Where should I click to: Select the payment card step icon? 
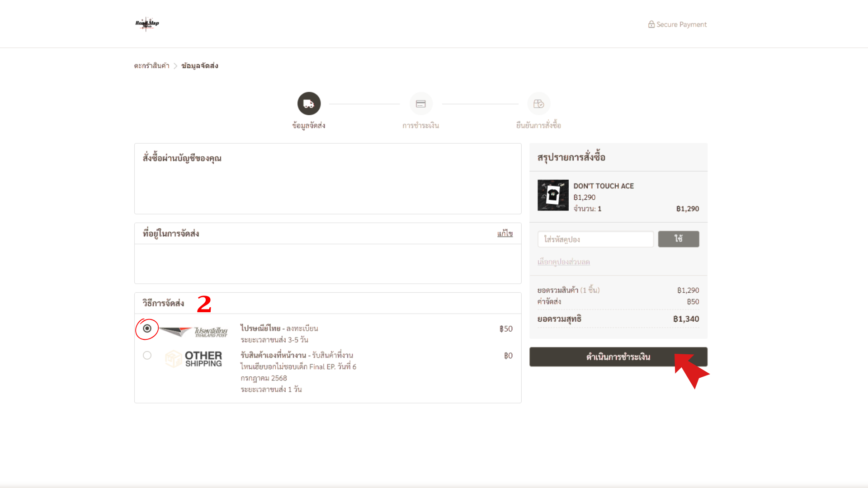421,103
